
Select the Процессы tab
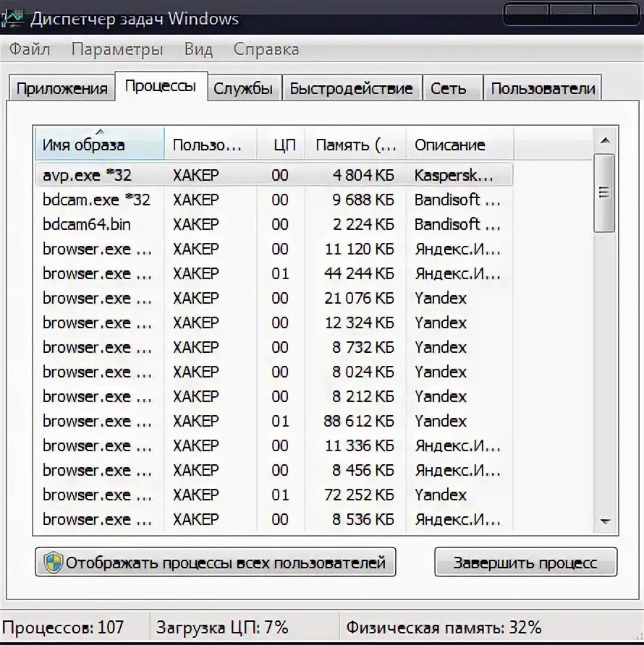161,86
